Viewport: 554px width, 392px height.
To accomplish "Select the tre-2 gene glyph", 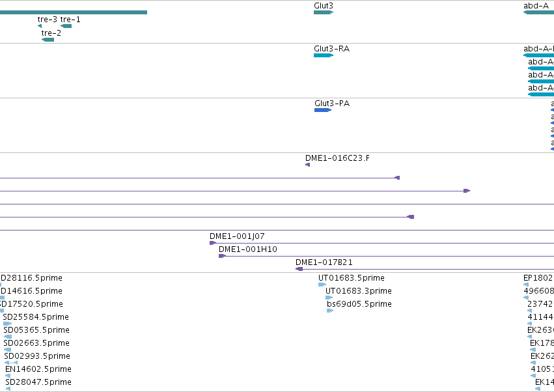I will pyautogui.click(x=48, y=40).
